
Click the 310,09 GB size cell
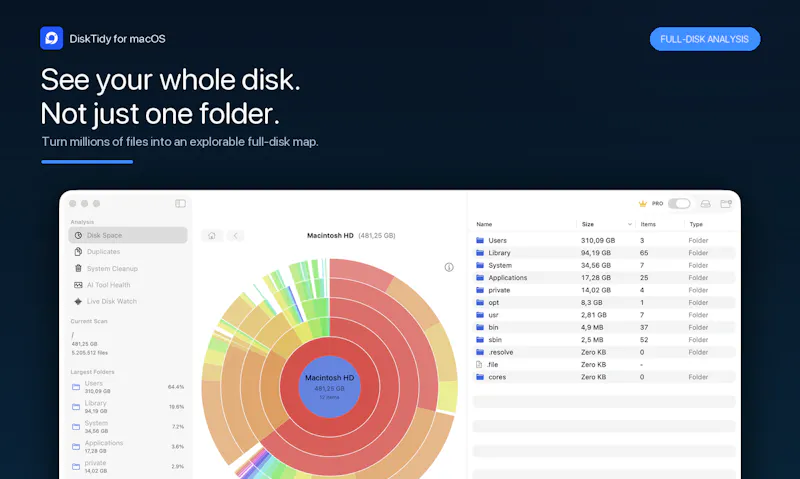point(598,240)
